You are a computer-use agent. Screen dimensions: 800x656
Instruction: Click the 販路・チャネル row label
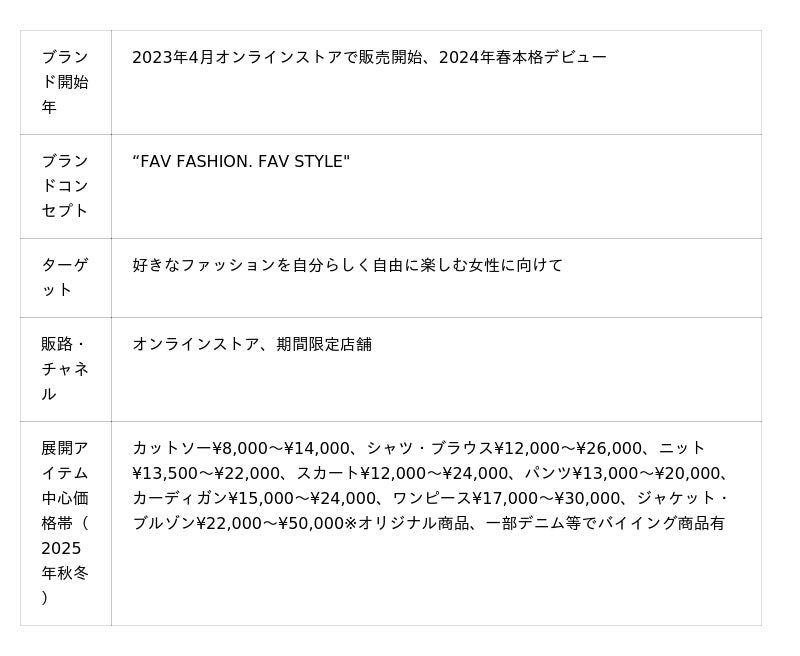(x=65, y=369)
